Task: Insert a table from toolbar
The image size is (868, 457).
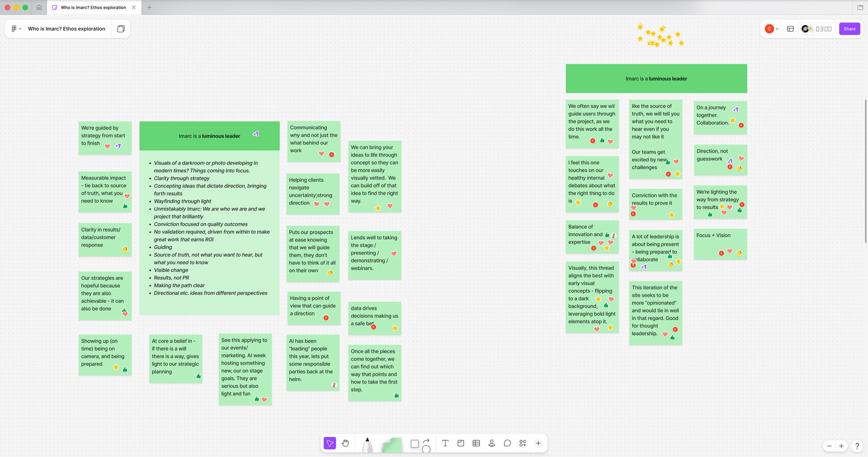Action: (x=476, y=443)
